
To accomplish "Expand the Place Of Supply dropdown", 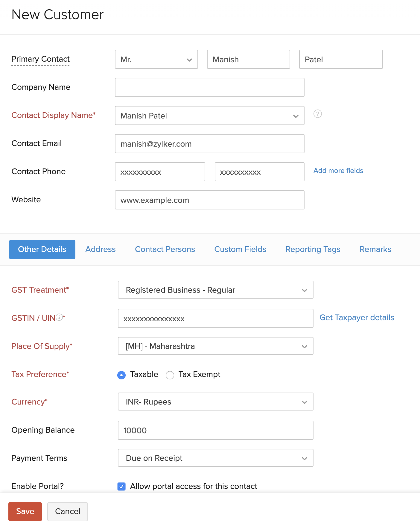I will (x=215, y=346).
